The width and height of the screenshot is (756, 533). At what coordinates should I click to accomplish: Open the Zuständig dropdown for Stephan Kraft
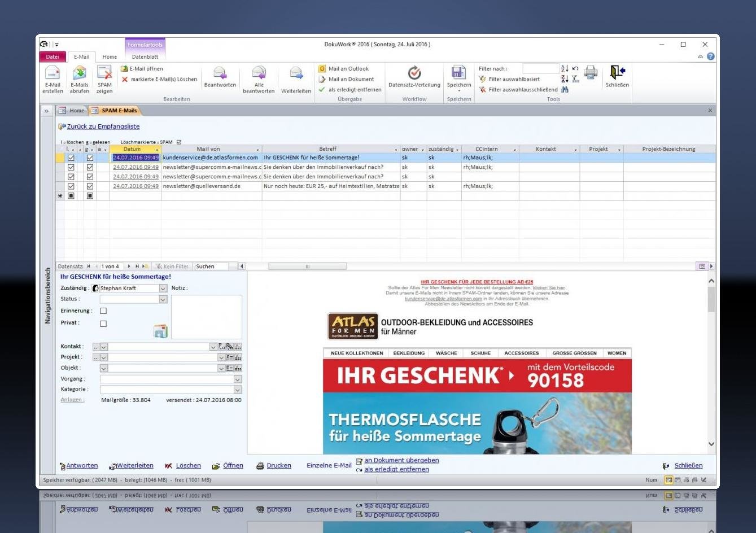pos(163,289)
